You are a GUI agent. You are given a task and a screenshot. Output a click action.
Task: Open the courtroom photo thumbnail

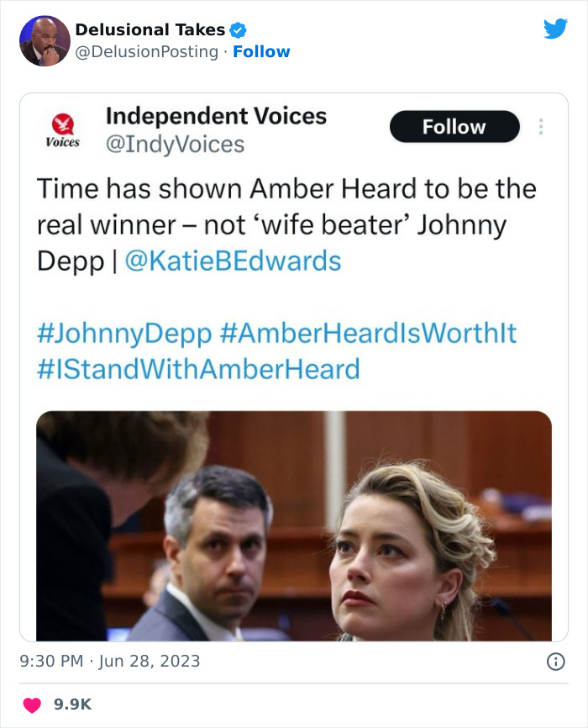pyautogui.click(x=294, y=525)
